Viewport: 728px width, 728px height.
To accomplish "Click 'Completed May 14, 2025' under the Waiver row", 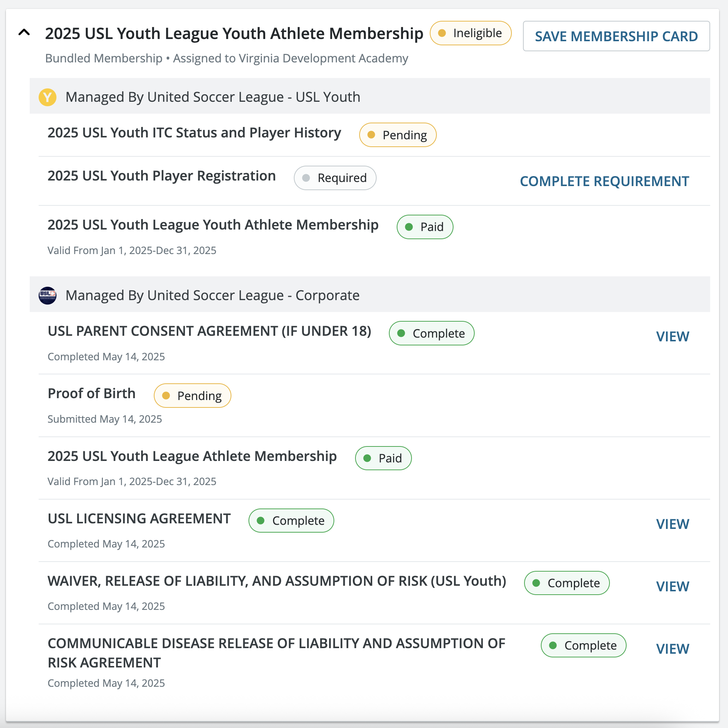I will [x=106, y=606].
